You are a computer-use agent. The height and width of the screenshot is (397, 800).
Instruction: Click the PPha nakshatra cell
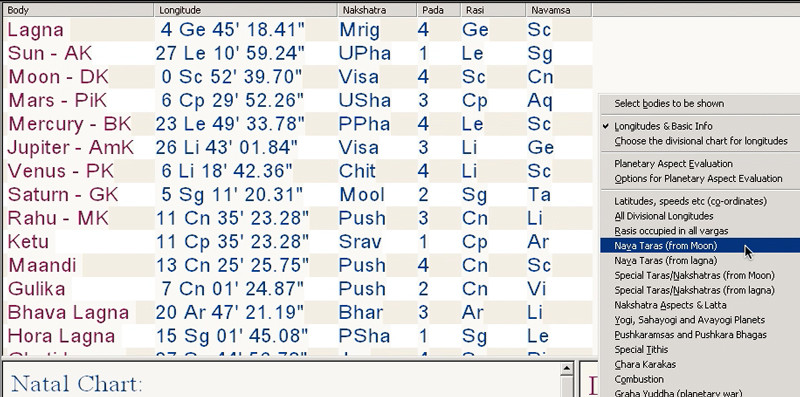(365, 123)
